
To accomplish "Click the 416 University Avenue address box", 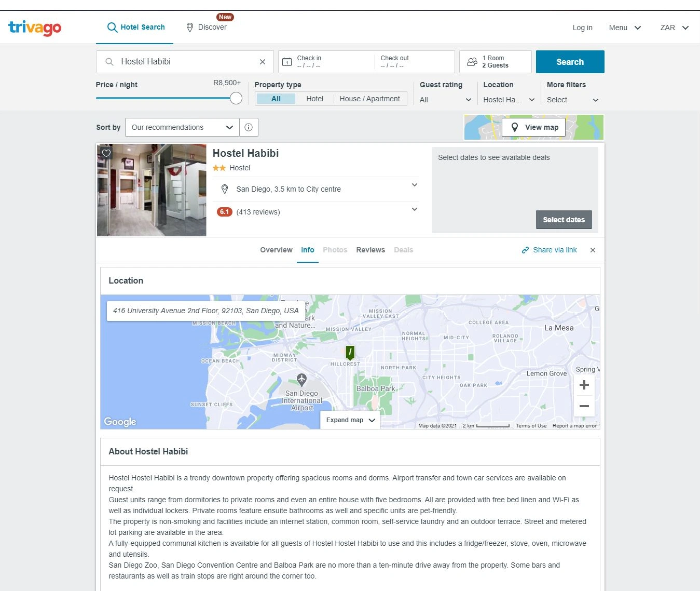I will (x=206, y=311).
